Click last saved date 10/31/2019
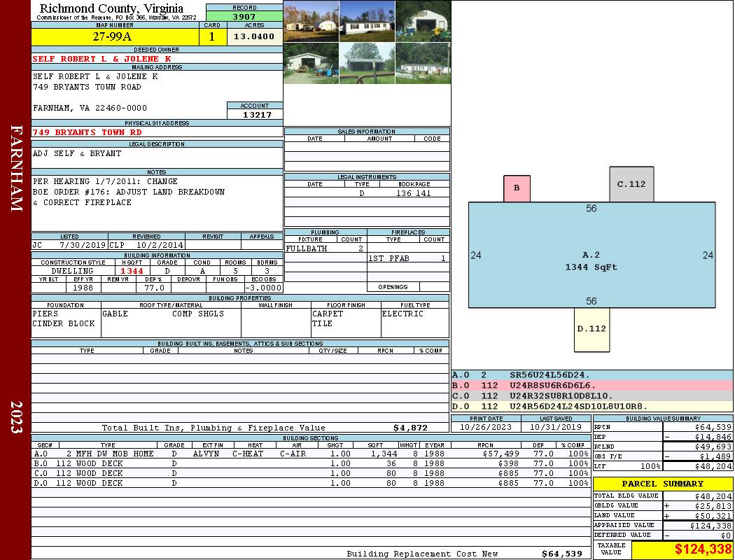This screenshot has width=735, height=560. pos(556,427)
